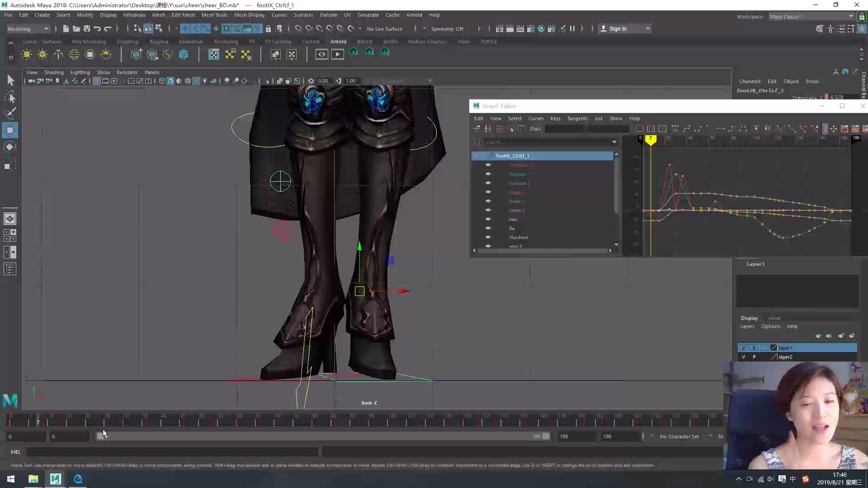Select the Scale tool in the toolbox
Screen dimensions: 868x488
[x=10, y=164]
